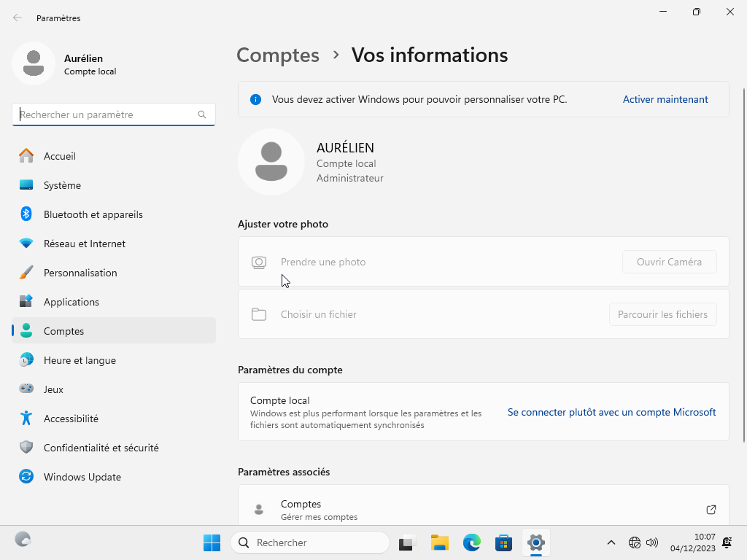Click the vertical scrollbar of the settings page
747x560 pixels.
point(743,265)
